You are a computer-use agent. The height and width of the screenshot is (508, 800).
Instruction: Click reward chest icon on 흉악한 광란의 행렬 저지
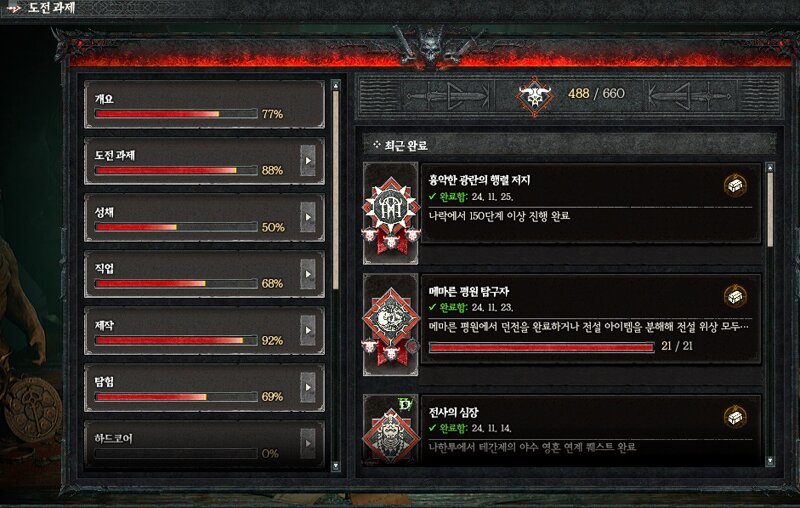735,185
